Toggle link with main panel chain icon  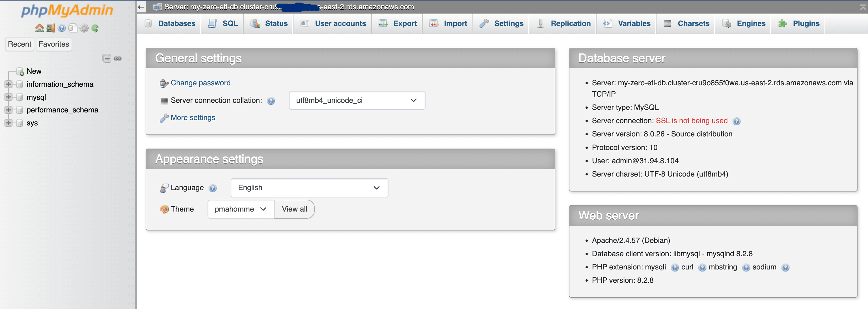click(x=118, y=58)
